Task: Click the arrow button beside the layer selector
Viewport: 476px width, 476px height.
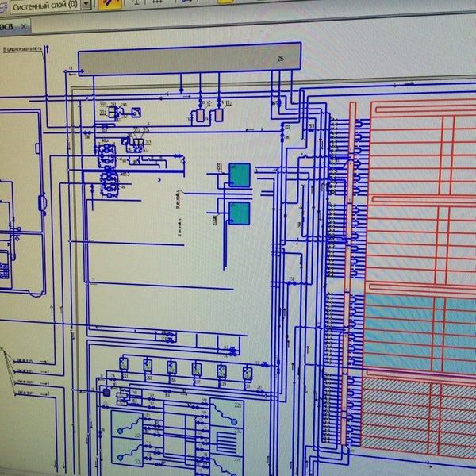Action: [87, 5]
